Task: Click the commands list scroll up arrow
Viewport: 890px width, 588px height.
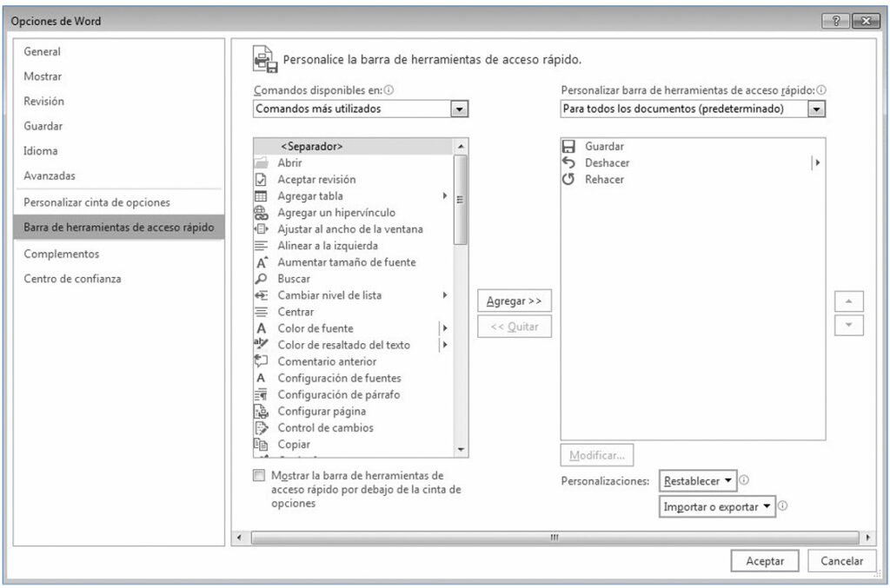Action: tap(461, 146)
